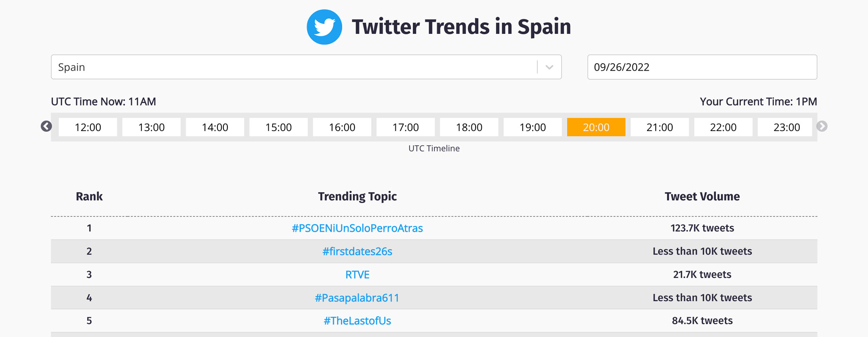Switch to the 19:00 time slot
The width and height of the screenshot is (868, 337).
533,127
